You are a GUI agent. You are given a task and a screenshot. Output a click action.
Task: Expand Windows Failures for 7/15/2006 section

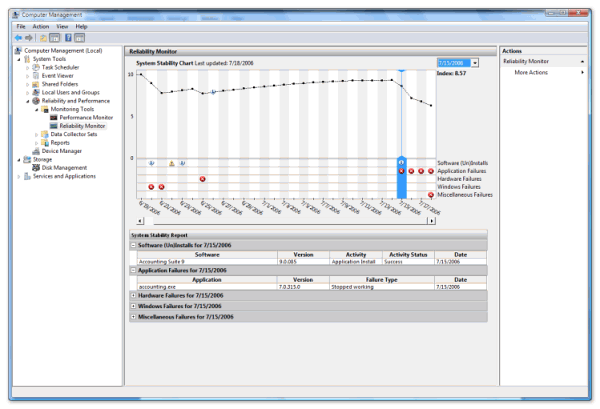click(133, 306)
